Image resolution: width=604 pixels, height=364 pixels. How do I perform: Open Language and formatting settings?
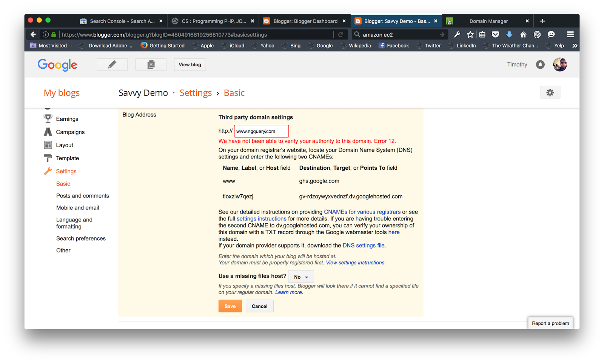pyautogui.click(x=74, y=223)
